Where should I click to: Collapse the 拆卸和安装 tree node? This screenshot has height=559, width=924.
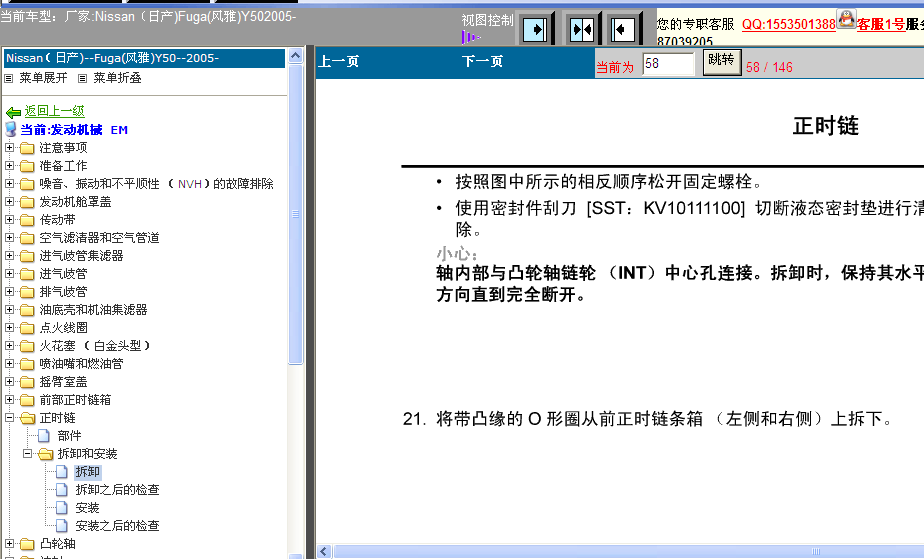point(27,453)
